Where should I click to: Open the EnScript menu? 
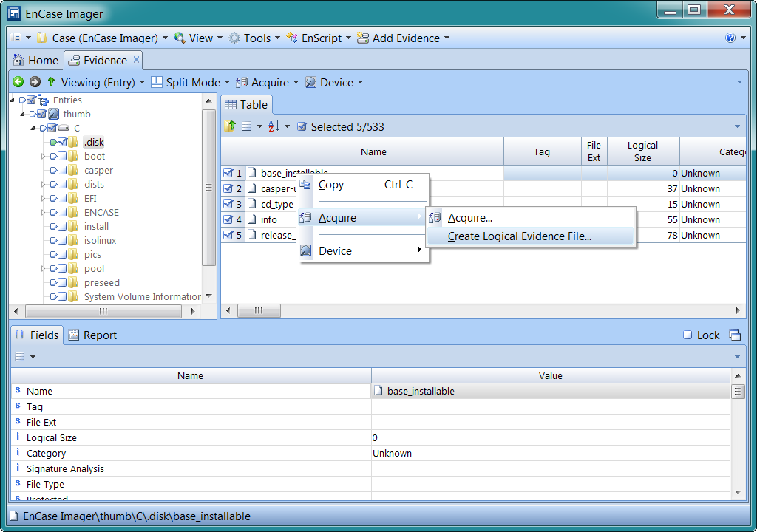point(318,38)
